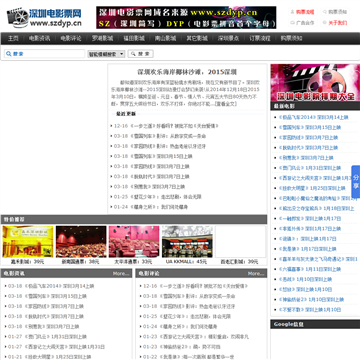
Task: Open More in the 电影资讯 section
Action: pos(121,274)
